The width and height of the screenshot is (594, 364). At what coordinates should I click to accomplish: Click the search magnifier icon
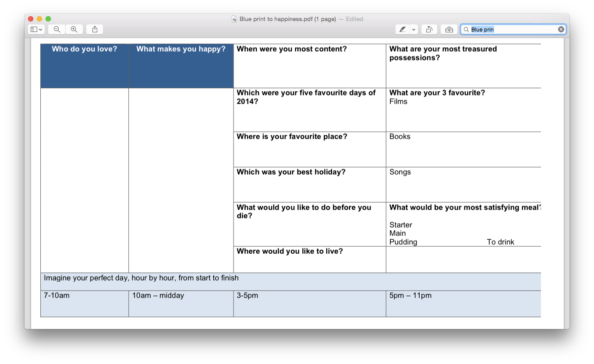[x=467, y=29]
